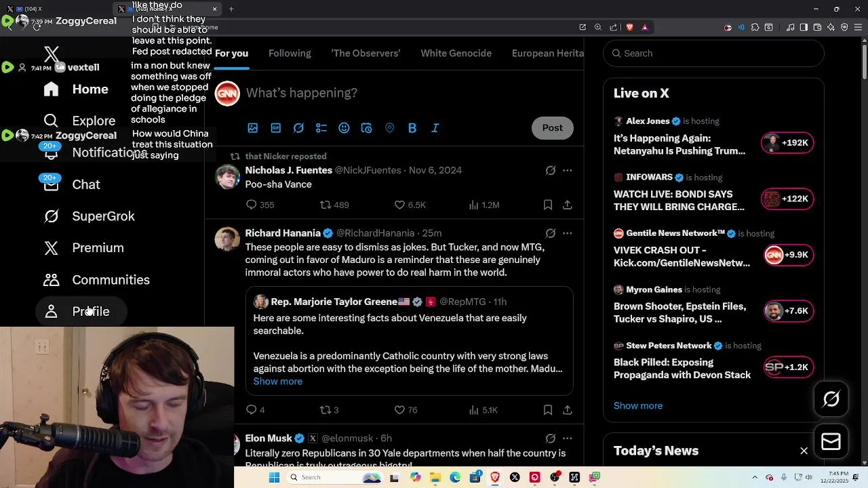The width and height of the screenshot is (868, 488).
Task: View analytics showing 1.2M views
Action: click(x=484, y=205)
